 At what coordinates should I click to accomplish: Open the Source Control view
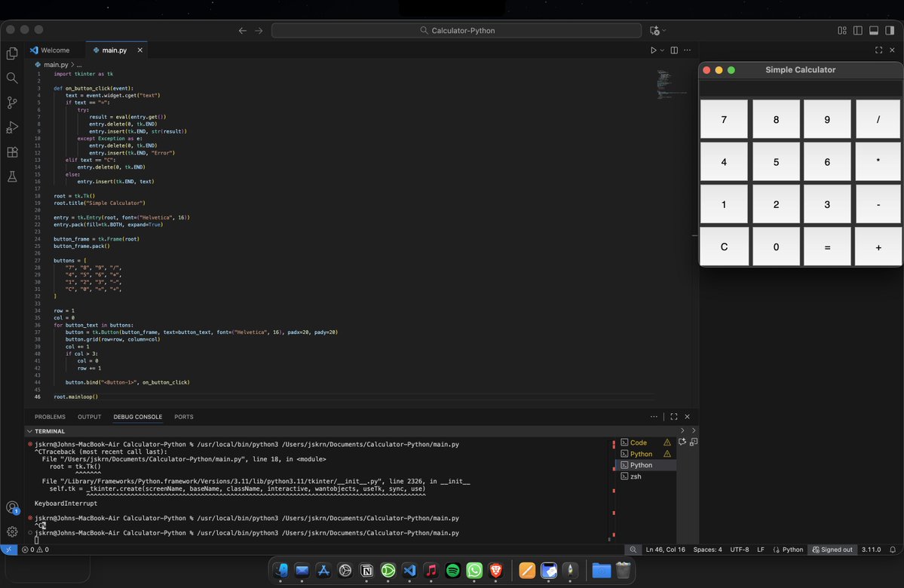pyautogui.click(x=12, y=103)
